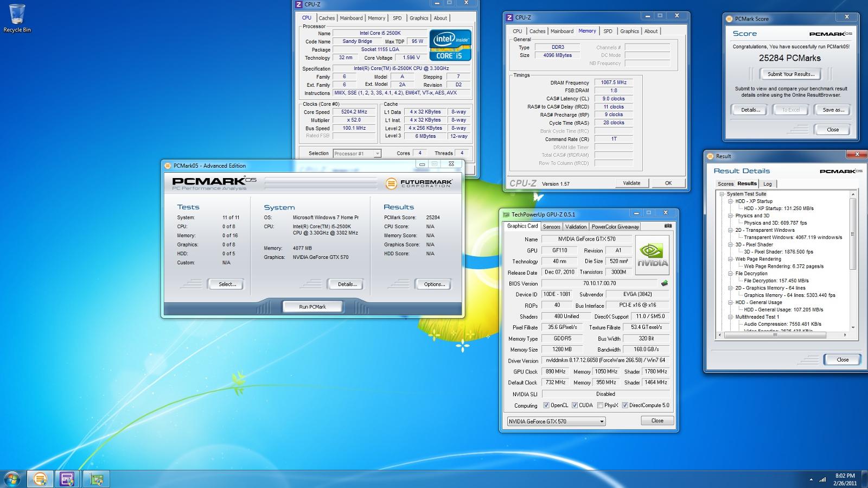Screen dimensions: 868x488
Task: Click the CPU-Z taskbar icon
Action: 67,479
